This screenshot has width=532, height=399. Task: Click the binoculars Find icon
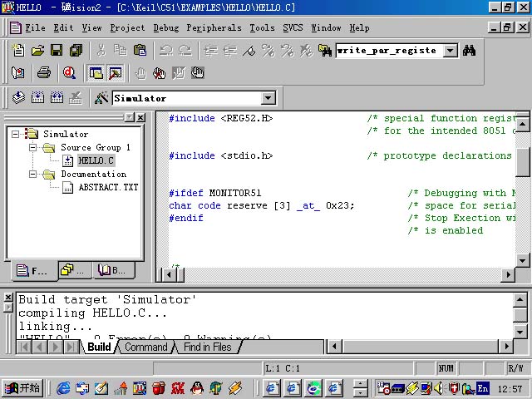point(469,51)
